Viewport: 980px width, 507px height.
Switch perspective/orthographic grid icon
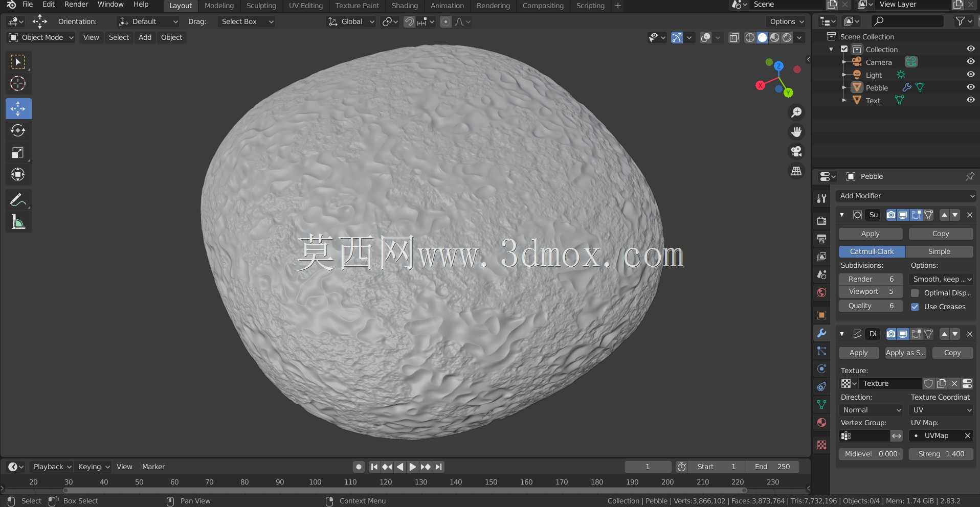(x=796, y=171)
